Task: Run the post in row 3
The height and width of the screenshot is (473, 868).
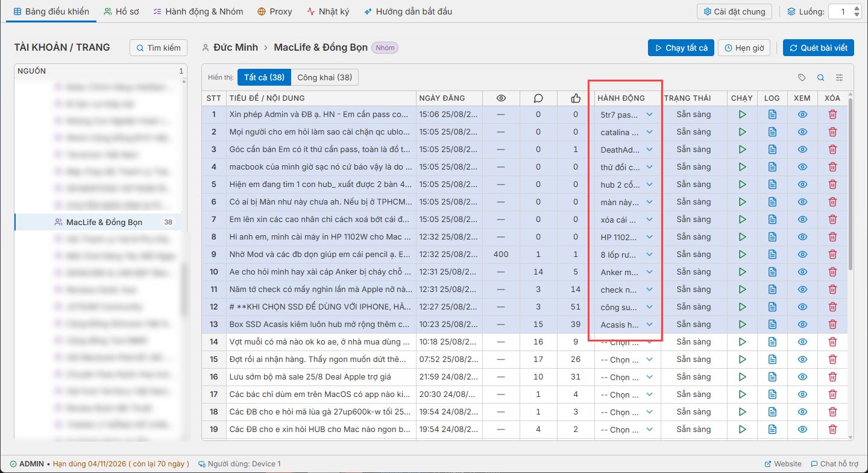Action: [x=742, y=150]
